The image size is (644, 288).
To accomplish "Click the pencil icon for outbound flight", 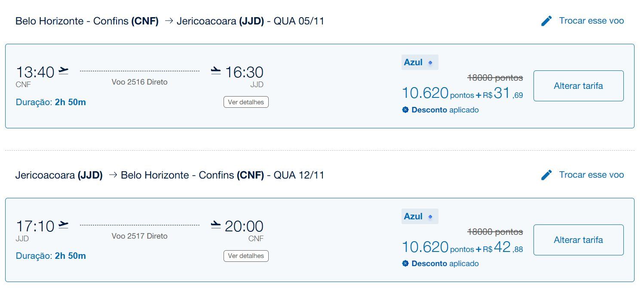I will pyautogui.click(x=546, y=21).
